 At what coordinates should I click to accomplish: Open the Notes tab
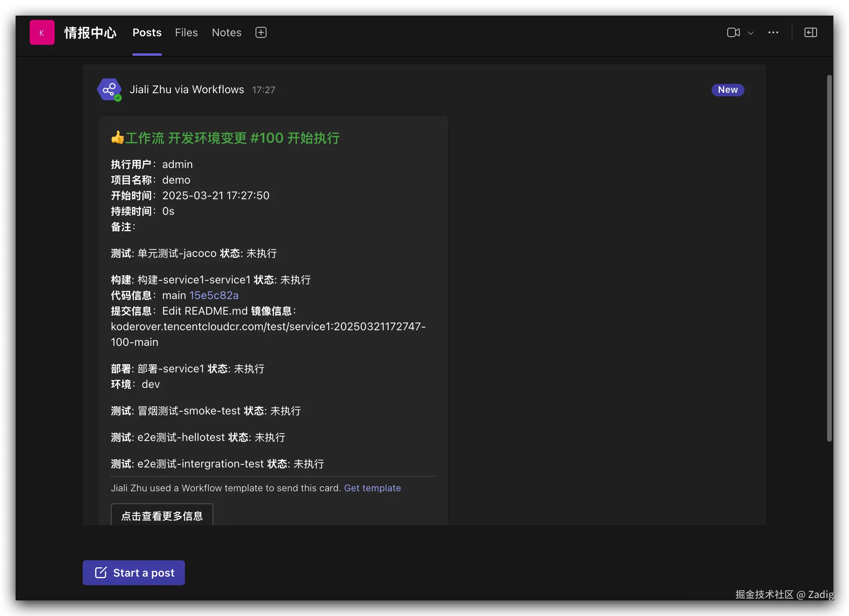coord(226,33)
